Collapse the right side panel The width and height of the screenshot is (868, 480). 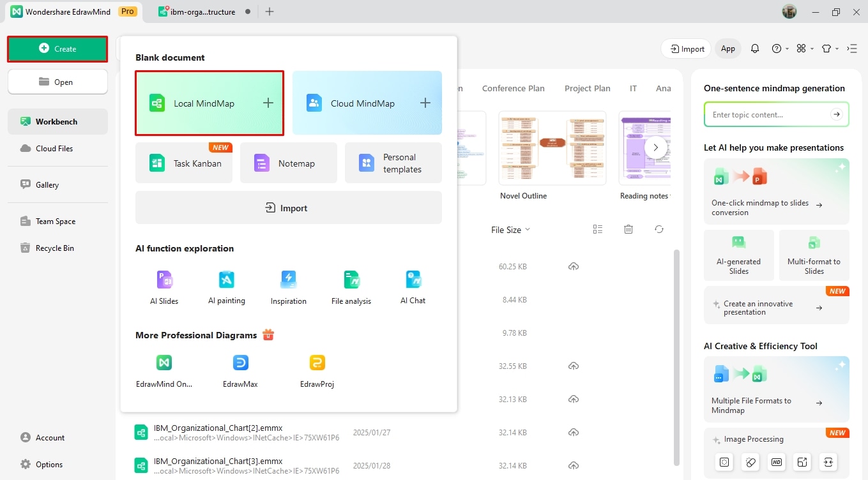pos(851,49)
